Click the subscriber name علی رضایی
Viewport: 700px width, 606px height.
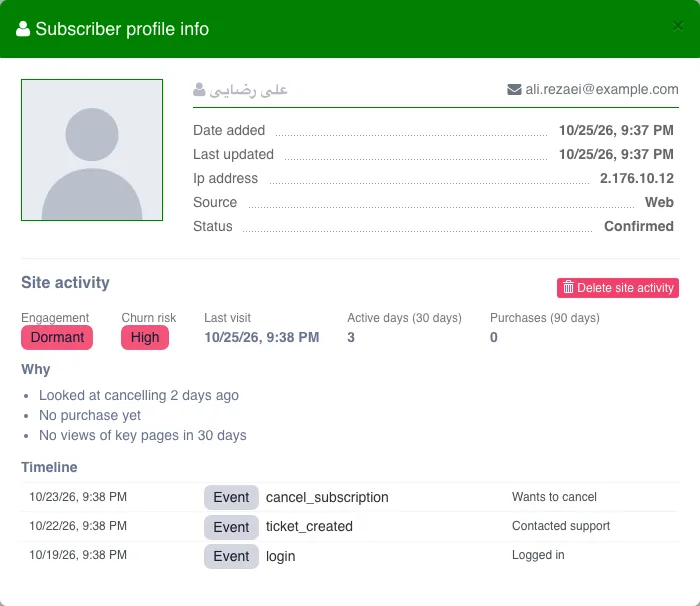coord(249,90)
